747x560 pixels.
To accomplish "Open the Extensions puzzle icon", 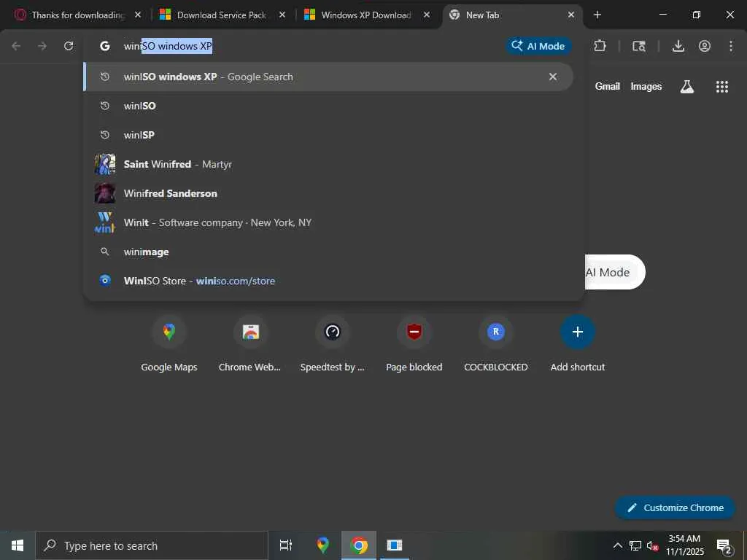I will pos(600,46).
